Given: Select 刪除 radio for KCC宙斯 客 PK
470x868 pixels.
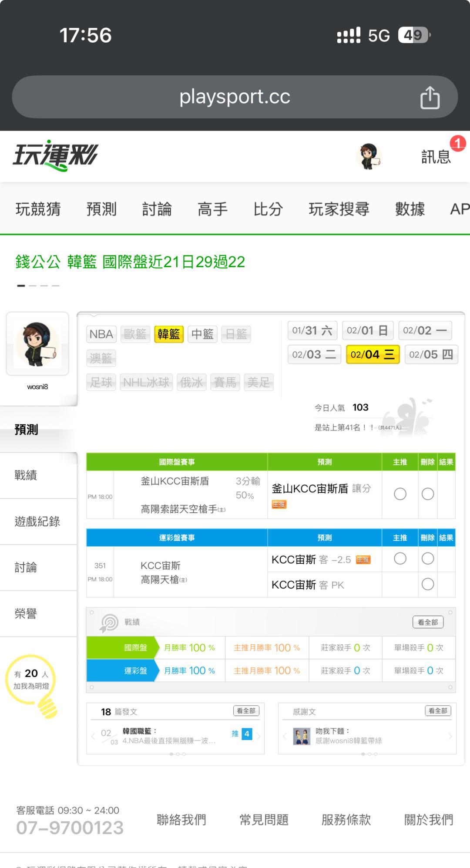Looking at the screenshot, I should pos(428,584).
